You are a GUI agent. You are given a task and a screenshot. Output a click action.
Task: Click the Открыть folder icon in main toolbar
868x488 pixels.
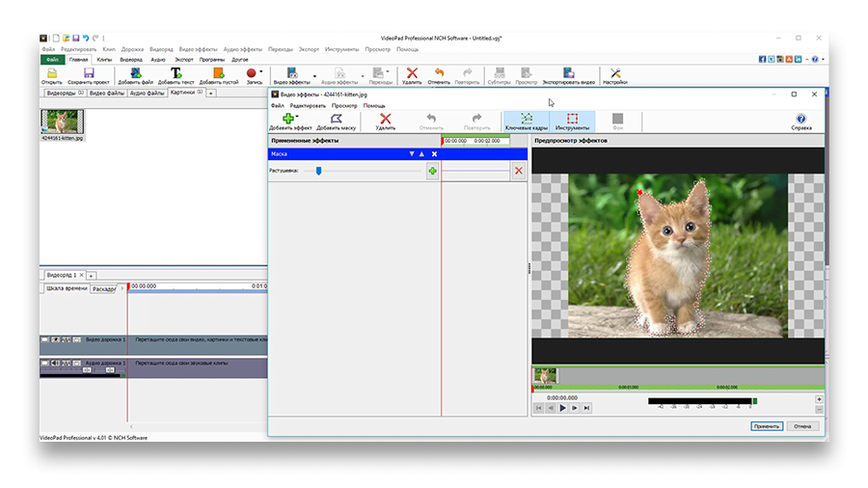tap(51, 73)
